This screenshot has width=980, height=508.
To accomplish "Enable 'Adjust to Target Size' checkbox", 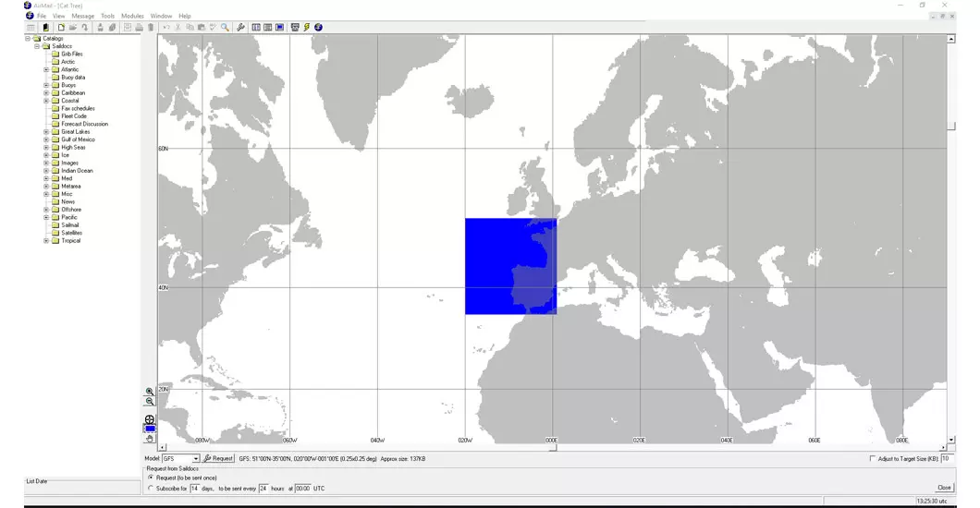I will [x=873, y=458].
